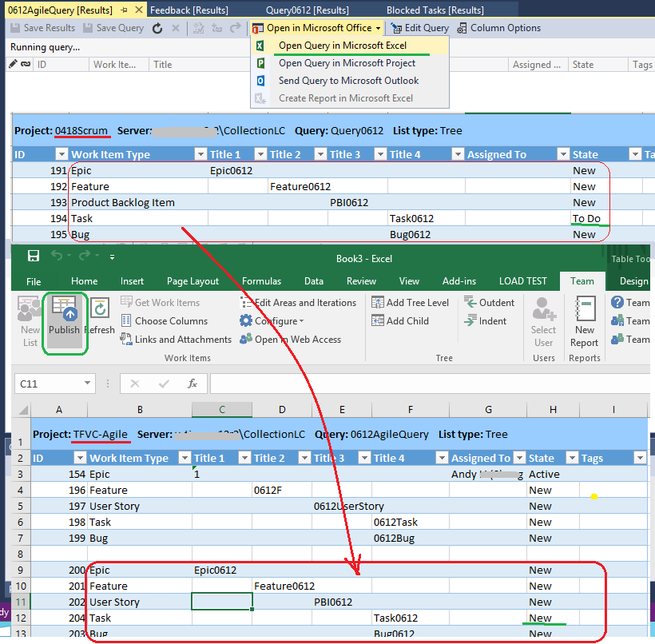
Task: Select Send Query to Microsoft Outlook
Action: click(348, 81)
